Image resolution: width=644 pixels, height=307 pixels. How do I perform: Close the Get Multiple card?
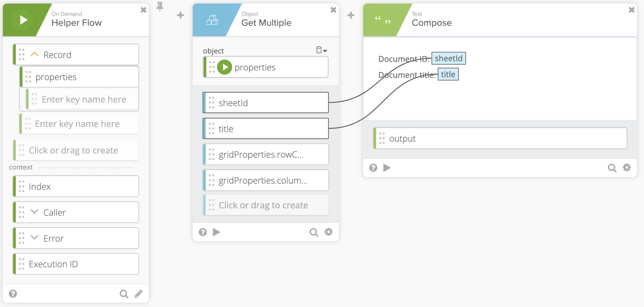334,10
